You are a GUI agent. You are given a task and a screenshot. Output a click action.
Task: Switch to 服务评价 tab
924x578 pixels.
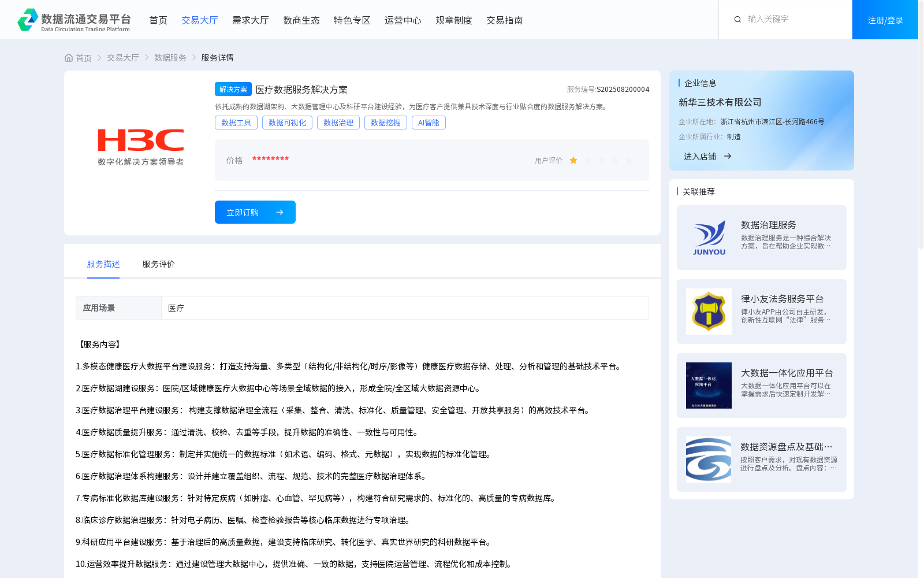(159, 264)
